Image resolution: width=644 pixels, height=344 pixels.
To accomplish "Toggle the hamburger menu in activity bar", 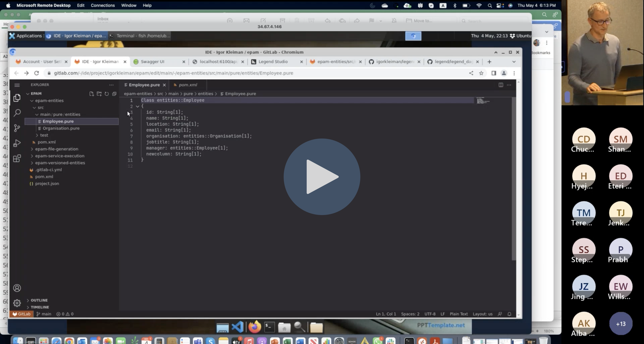I will coord(17,85).
